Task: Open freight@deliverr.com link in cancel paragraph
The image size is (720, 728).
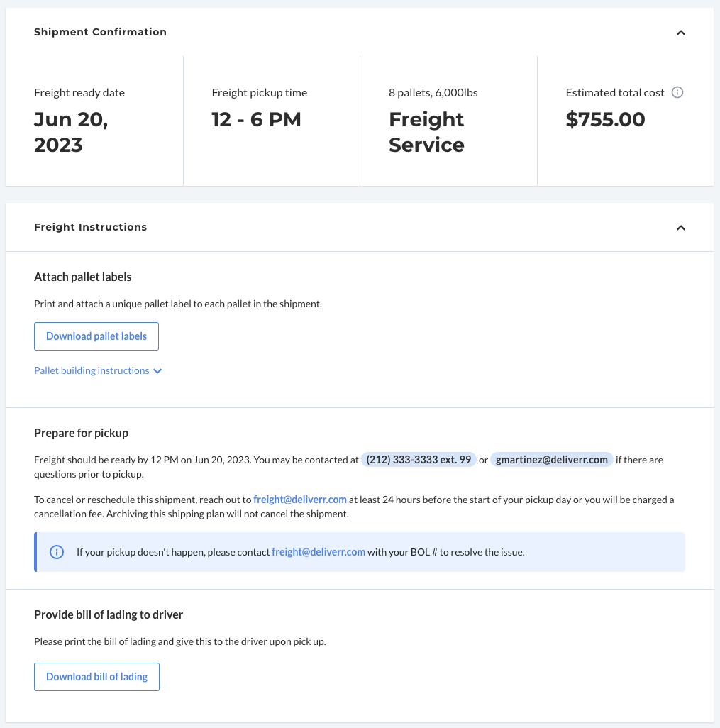Action: click(300, 500)
